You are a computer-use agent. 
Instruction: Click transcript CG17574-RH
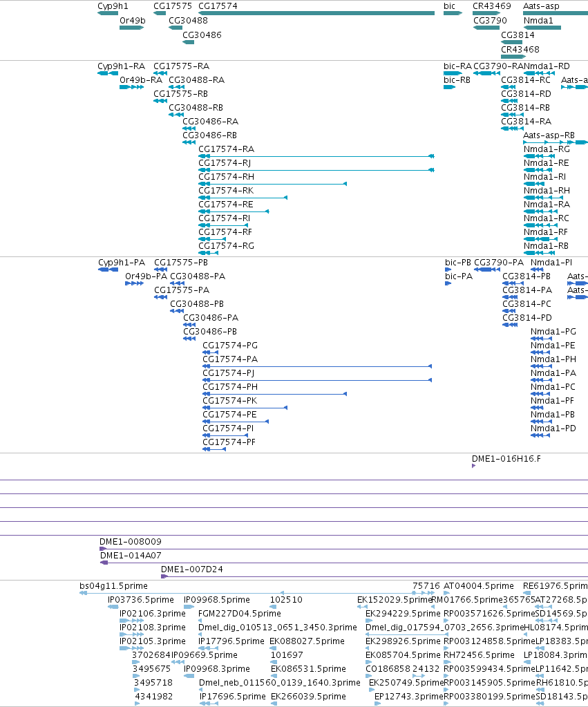point(227,177)
